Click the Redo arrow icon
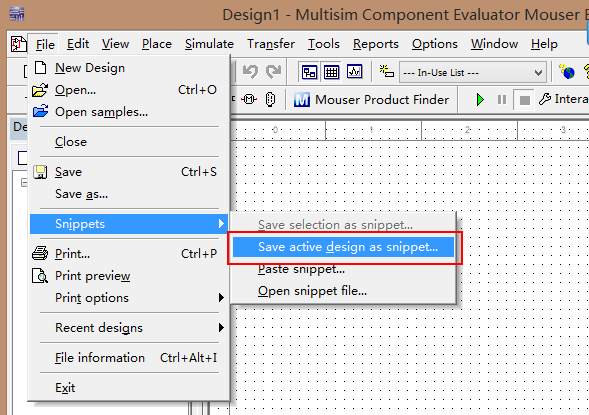 click(x=273, y=71)
